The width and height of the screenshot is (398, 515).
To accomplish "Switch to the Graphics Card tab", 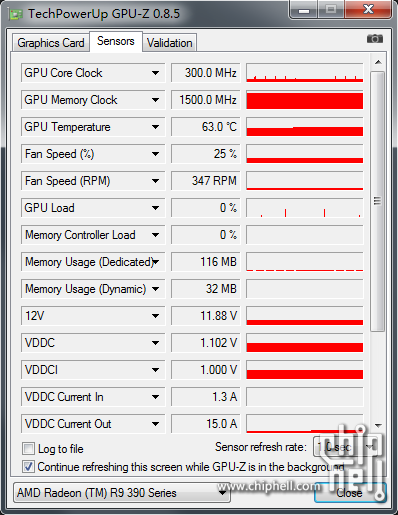I will click(51, 43).
